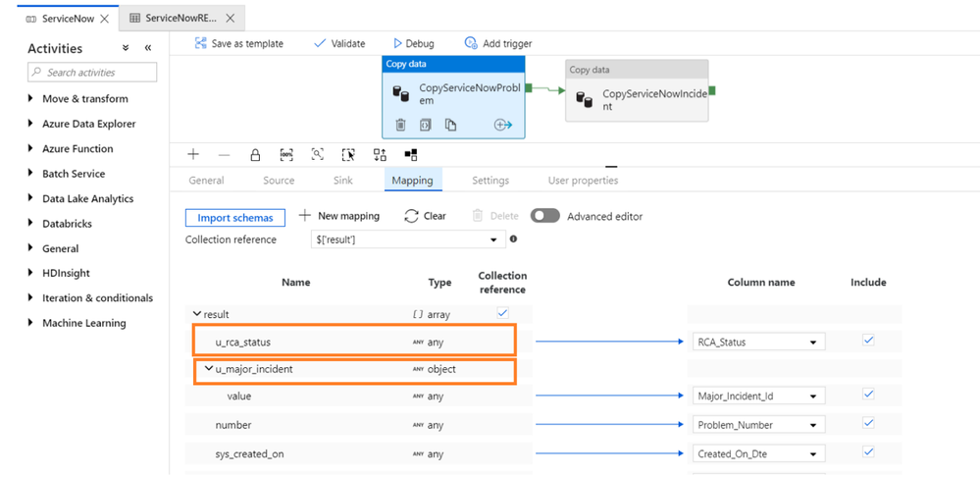The width and height of the screenshot is (980, 477).
Task: Zoom out canvas with minus icon
Action: tap(224, 154)
